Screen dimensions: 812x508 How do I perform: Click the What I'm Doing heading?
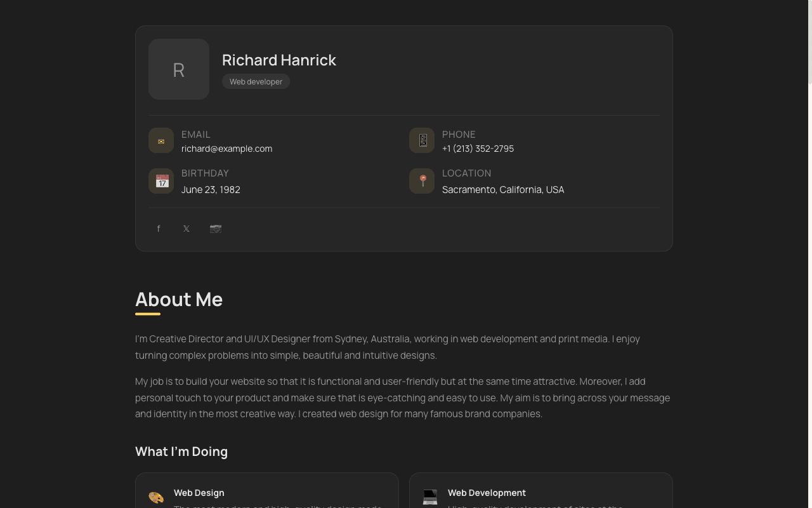click(x=181, y=451)
